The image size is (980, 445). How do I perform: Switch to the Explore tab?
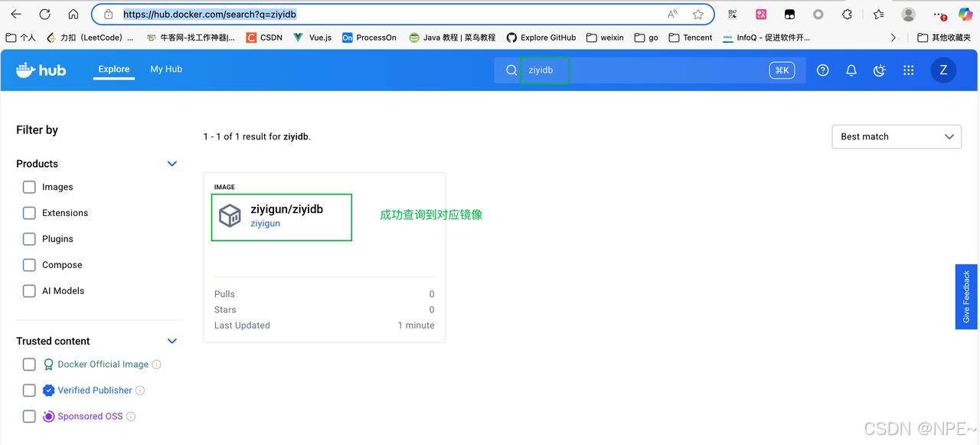tap(114, 69)
